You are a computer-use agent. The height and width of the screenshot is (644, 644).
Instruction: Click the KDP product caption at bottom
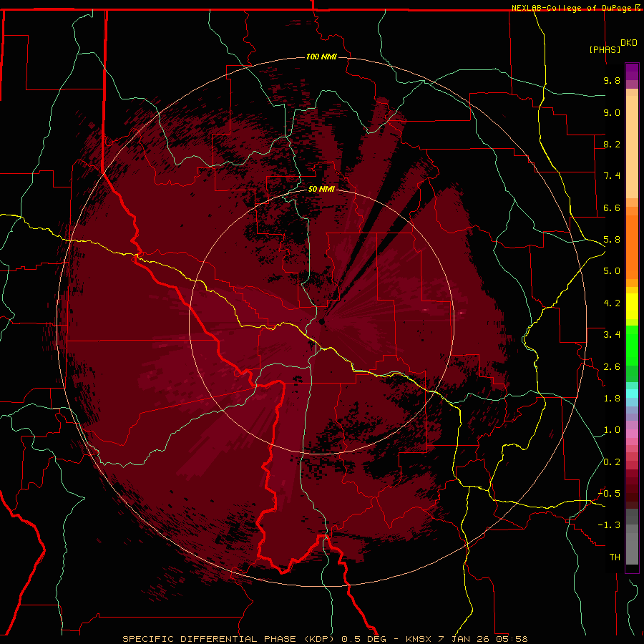click(x=325, y=639)
